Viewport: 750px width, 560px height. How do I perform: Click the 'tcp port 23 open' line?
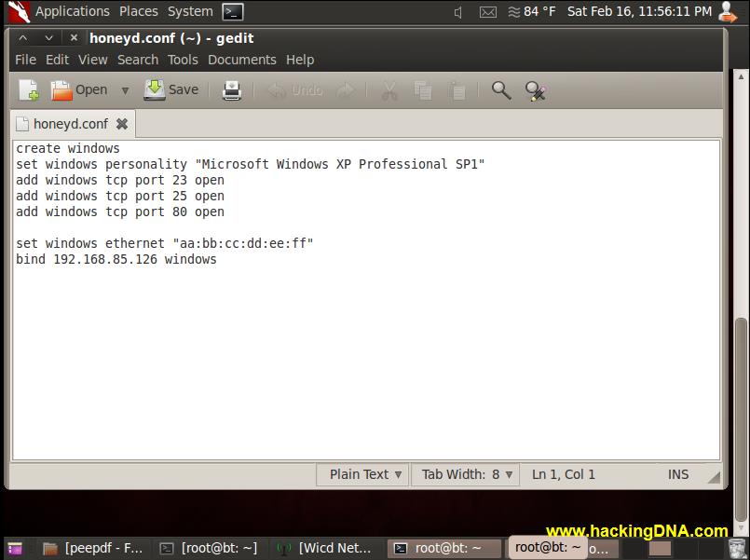tap(120, 180)
